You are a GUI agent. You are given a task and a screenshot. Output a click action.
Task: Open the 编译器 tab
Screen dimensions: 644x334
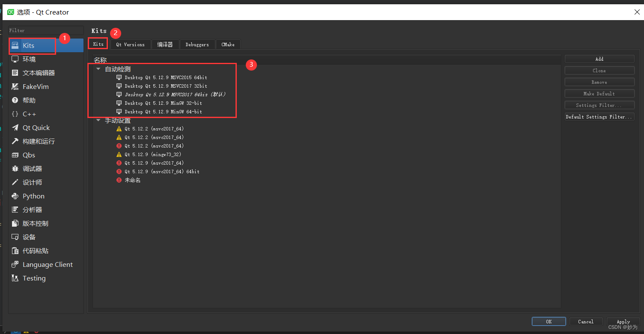tap(165, 44)
